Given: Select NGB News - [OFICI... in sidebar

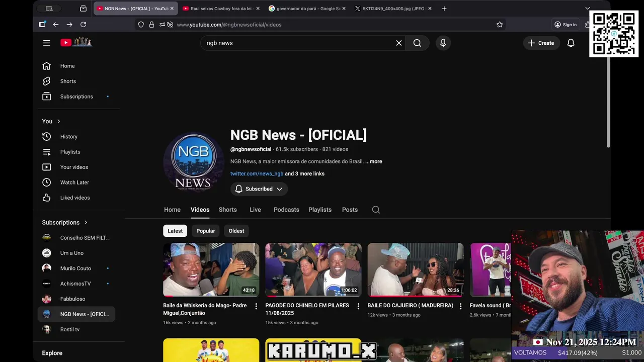Looking at the screenshot, I should click(x=76, y=314).
